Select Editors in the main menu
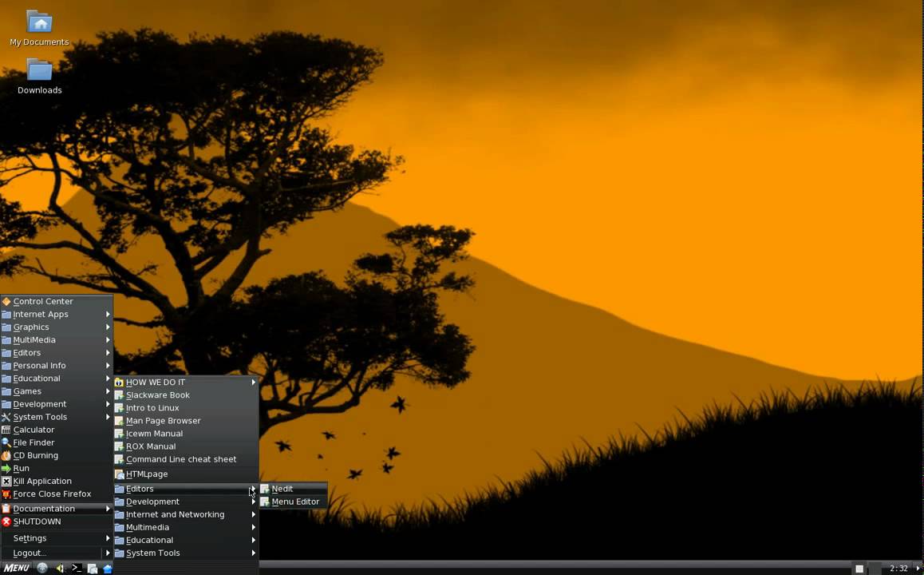This screenshot has width=924, height=575. (x=57, y=353)
